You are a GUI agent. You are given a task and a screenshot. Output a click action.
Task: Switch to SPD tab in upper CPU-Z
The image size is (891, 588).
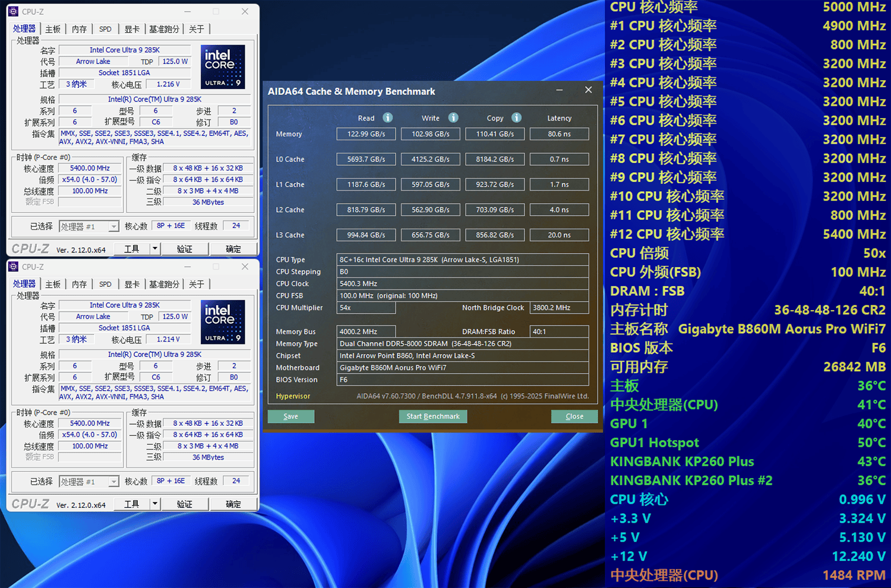coord(105,29)
